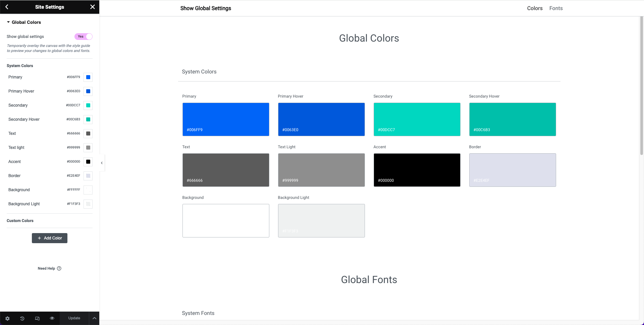Click the #00DCC7 hex value in sidebar
Screen dimensions: 644x325
coord(73,105)
